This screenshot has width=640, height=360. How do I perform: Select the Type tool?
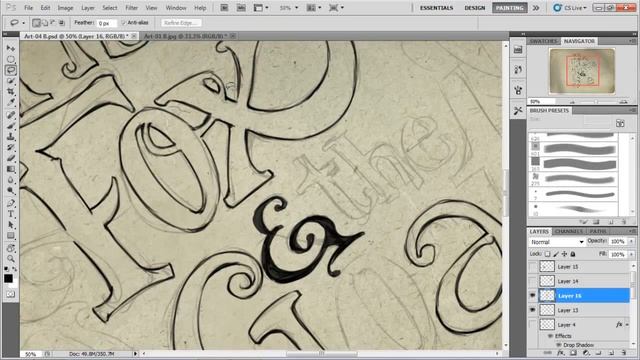click(11, 214)
